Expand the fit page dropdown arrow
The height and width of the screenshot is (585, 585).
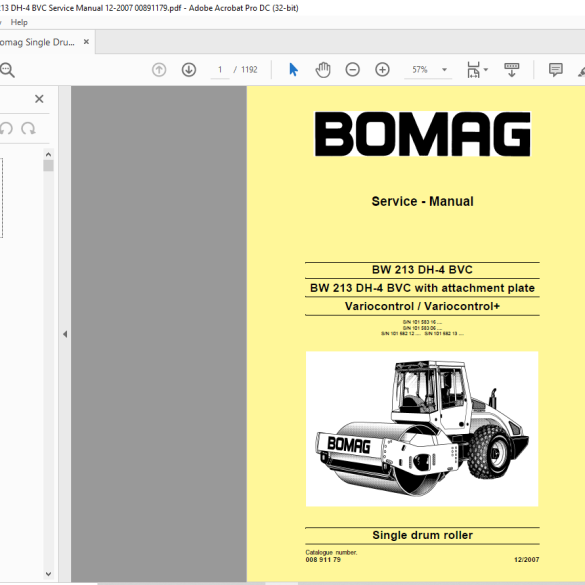[x=486, y=70]
